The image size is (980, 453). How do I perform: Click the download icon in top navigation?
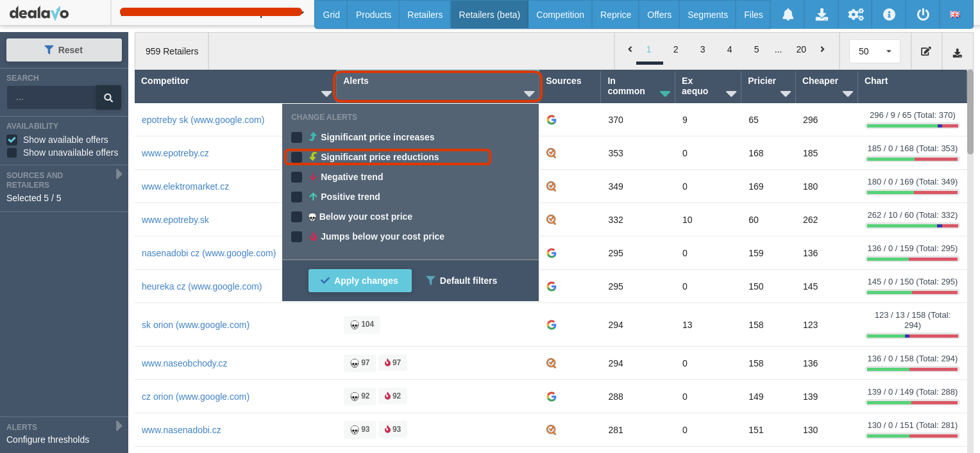pos(822,15)
